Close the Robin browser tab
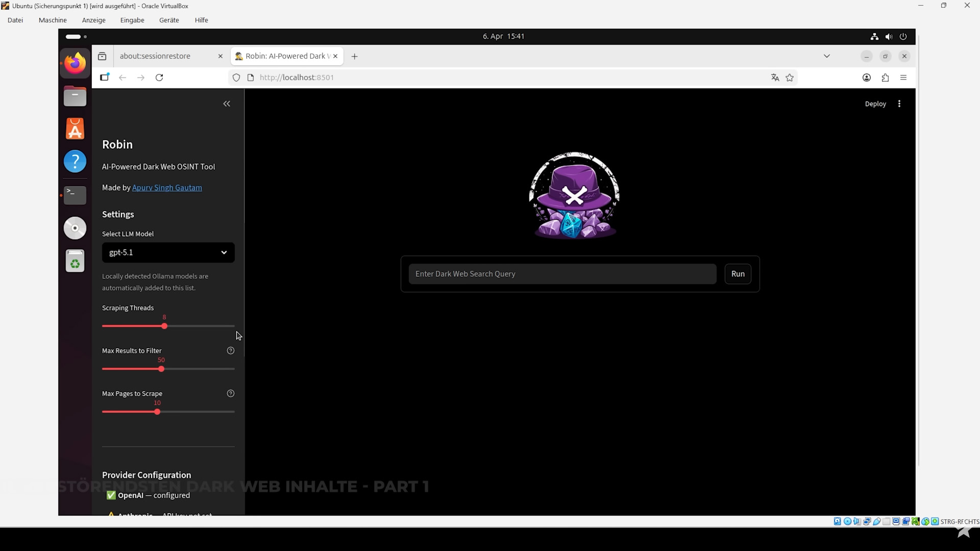Screen dimensions: 980x551 point(335,56)
